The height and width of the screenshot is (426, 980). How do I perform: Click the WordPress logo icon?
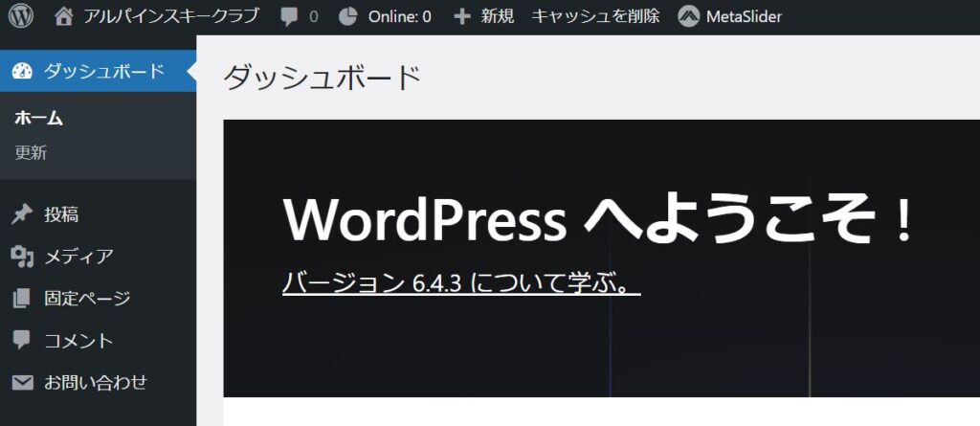[21, 17]
